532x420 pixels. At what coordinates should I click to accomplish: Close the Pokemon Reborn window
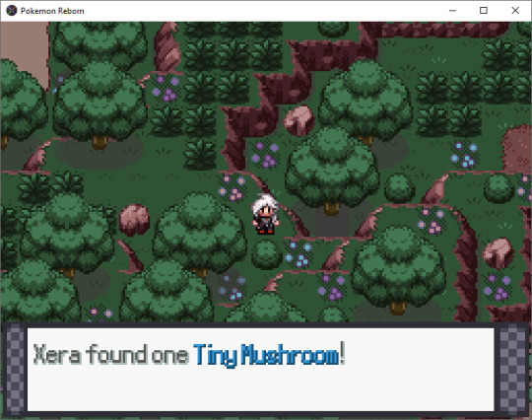(x=515, y=11)
